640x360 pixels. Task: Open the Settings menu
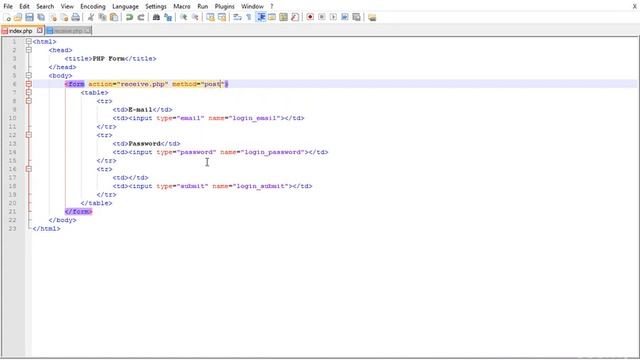pyautogui.click(x=156, y=7)
